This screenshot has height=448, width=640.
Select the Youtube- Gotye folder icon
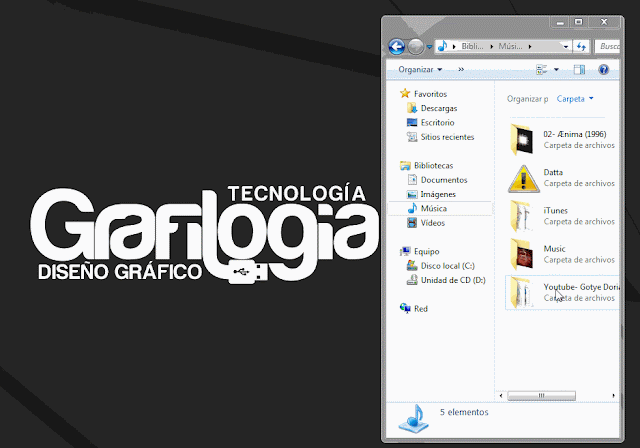(521, 292)
